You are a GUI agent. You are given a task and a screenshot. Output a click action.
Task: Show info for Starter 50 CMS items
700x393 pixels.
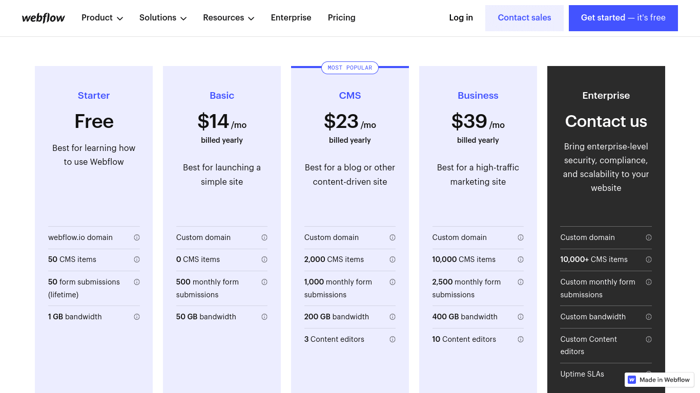coord(137,259)
